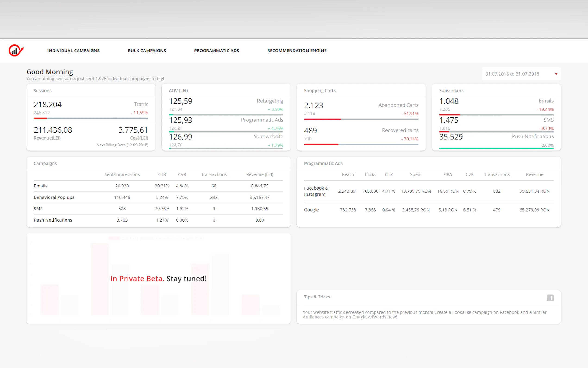Screen dimensions: 588x368
Task: Click the red chart logo icon
Action: [16, 50]
